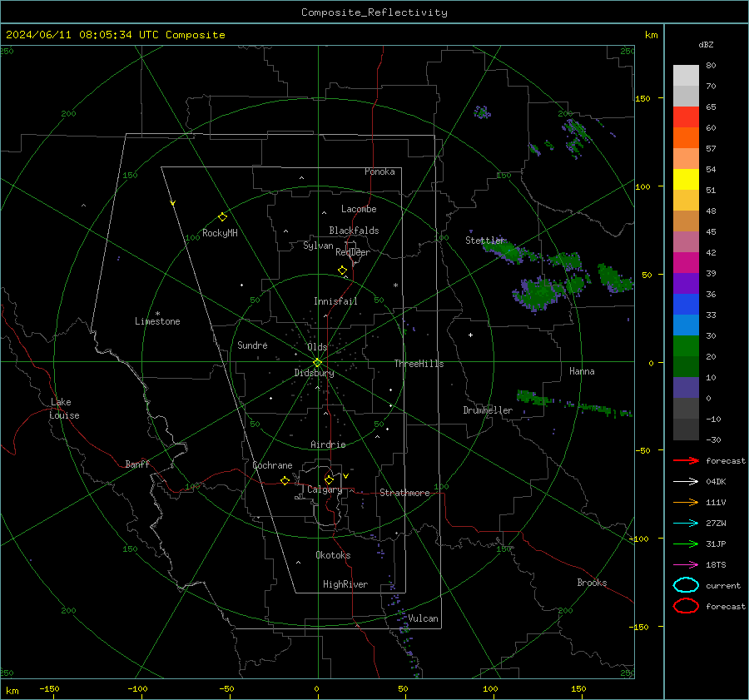This screenshot has height=700, width=749.
Task: Click the radar center diamond above Didsbury
Action: click(x=318, y=363)
